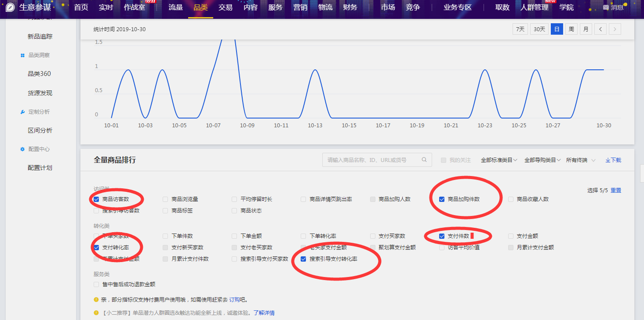Screen dimensions: 644x320
Task: Check the 下单金额 checkbox
Action: click(x=234, y=236)
